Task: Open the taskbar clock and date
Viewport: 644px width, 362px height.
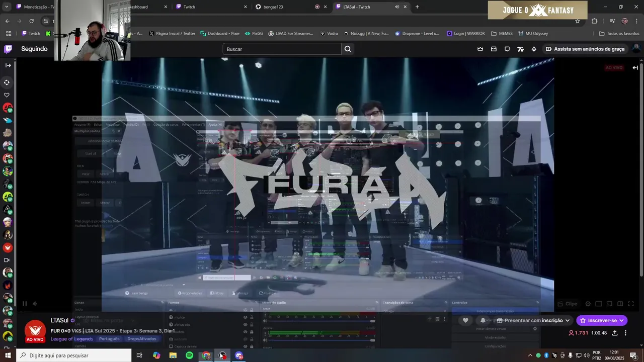Action: [615, 355]
